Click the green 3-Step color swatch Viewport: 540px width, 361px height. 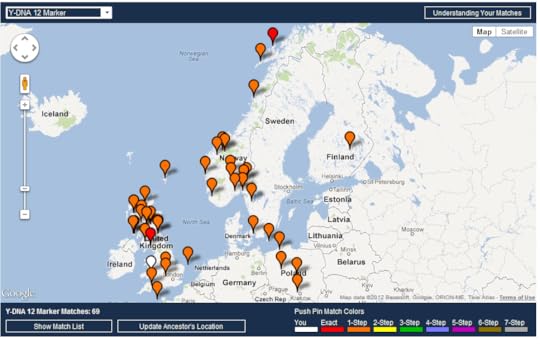[411, 330]
